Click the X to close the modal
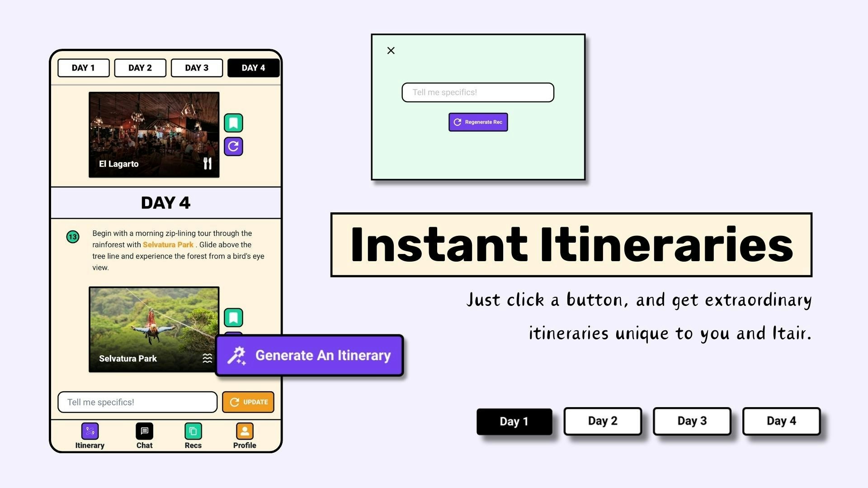The height and width of the screenshot is (488, 868). pyautogui.click(x=391, y=51)
